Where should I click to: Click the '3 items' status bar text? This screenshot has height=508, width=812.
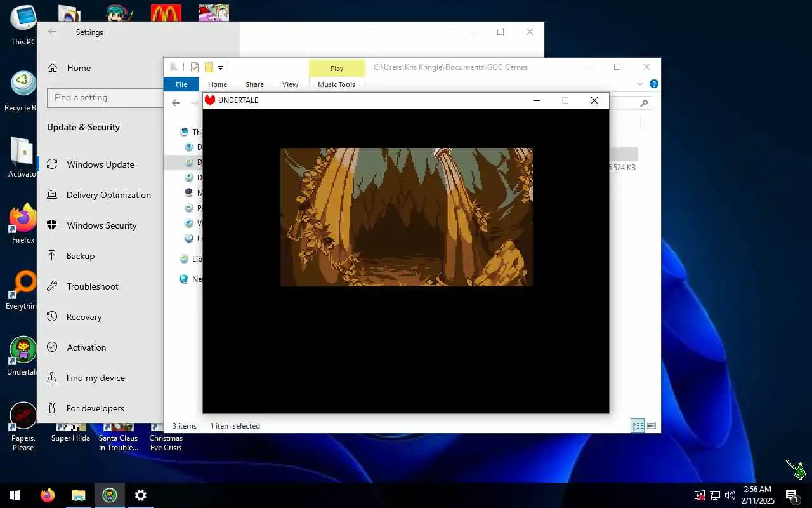185,426
